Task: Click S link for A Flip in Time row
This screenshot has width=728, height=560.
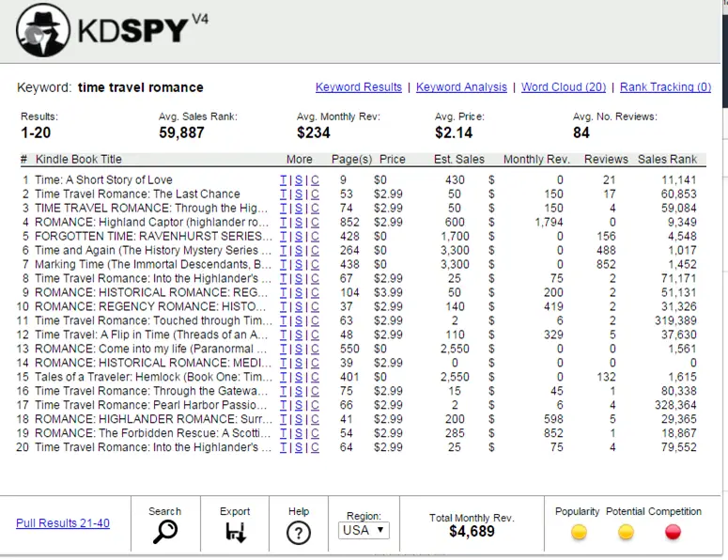Action: [x=299, y=334]
